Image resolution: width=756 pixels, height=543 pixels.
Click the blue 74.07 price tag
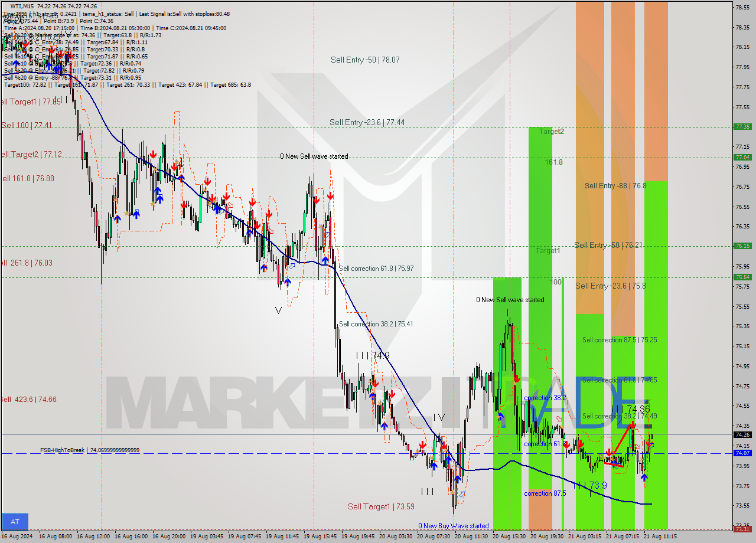coord(742,453)
